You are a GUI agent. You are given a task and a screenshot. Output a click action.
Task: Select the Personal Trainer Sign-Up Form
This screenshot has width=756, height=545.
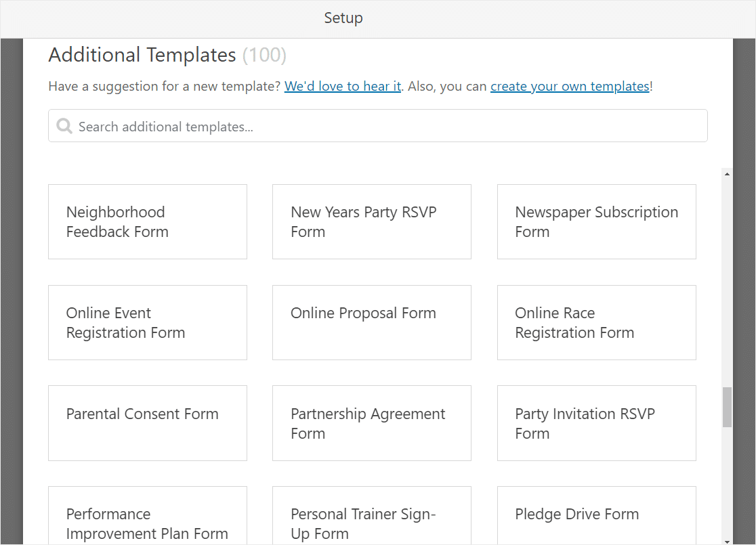pos(372,516)
